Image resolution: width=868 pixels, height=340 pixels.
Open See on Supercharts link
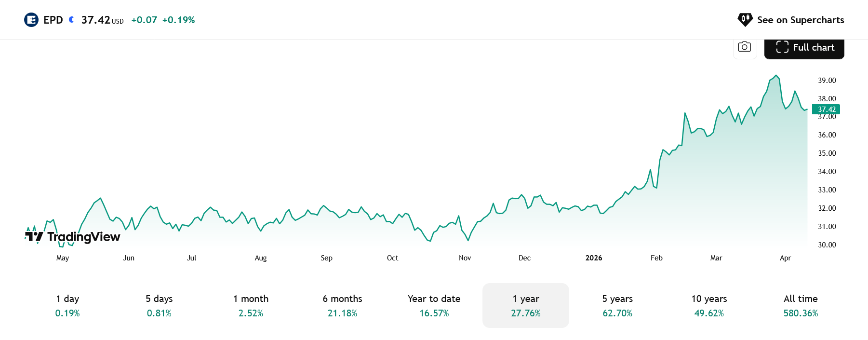(x=800, y=20)
